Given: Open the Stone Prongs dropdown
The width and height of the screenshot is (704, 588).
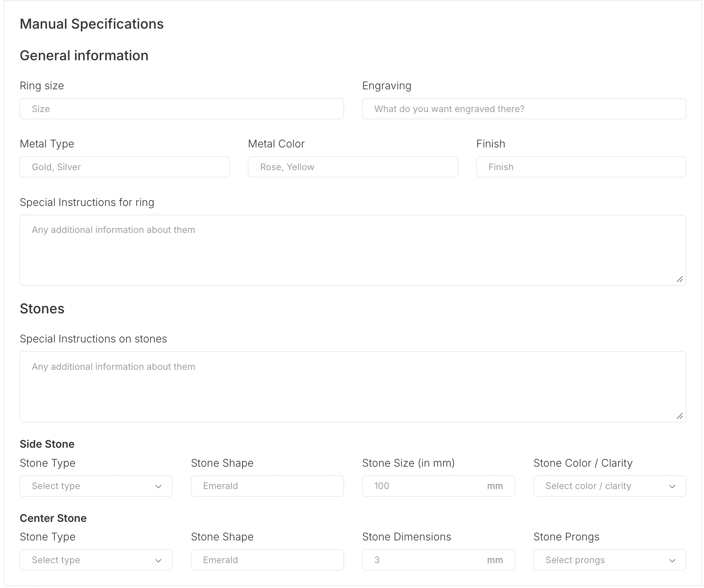Looking at the screenshot, I should coord(609,560).
